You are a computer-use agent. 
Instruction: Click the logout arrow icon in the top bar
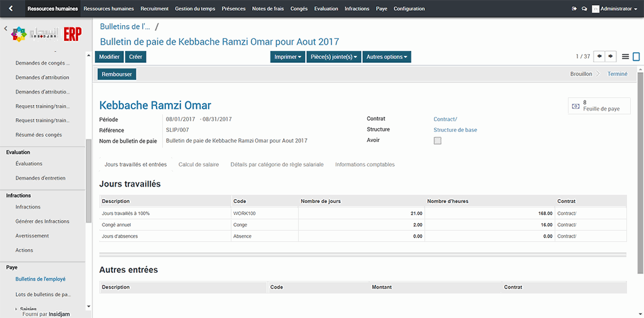click(574, 9)
